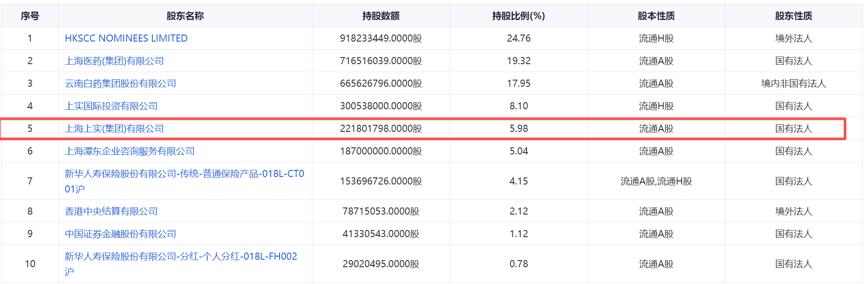Click the 24.76 percentage cell
The image size is (868, 284).
coord(519,38)
